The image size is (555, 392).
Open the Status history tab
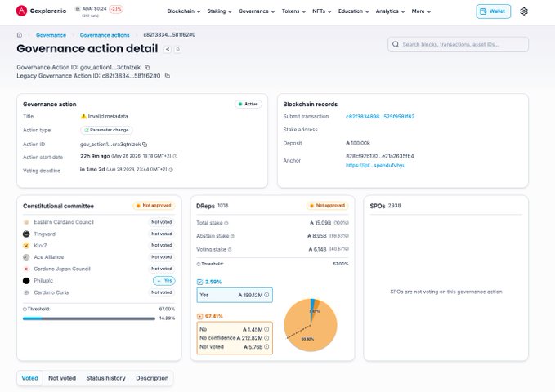click(x=105, y=378)
